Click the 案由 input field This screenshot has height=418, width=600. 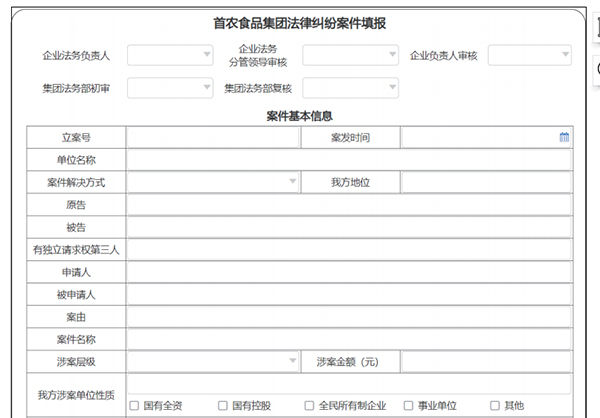(x=349, y=317)
